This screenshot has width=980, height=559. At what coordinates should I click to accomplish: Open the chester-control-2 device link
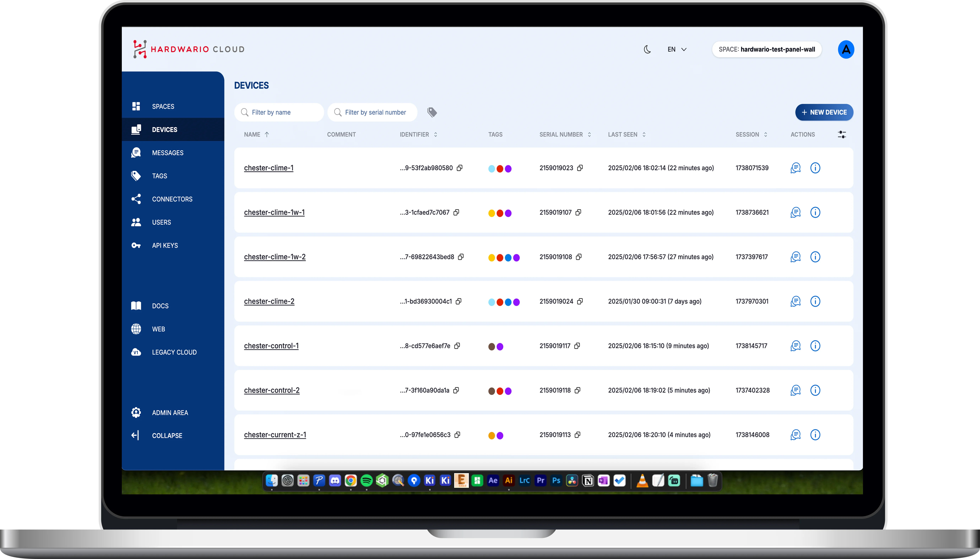(x=272, y=390)
